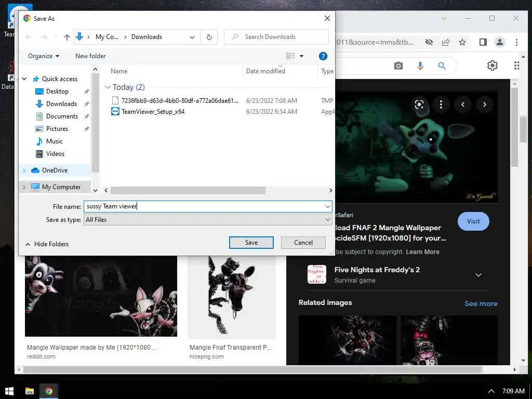Sort files by Date modified header
The width and height of the screenshot is (532, 399).
(265, 71)
